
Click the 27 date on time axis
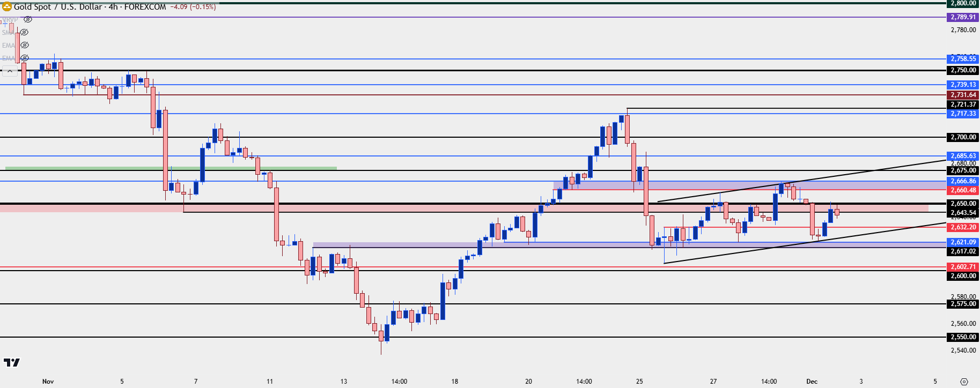tap(713, 382)
